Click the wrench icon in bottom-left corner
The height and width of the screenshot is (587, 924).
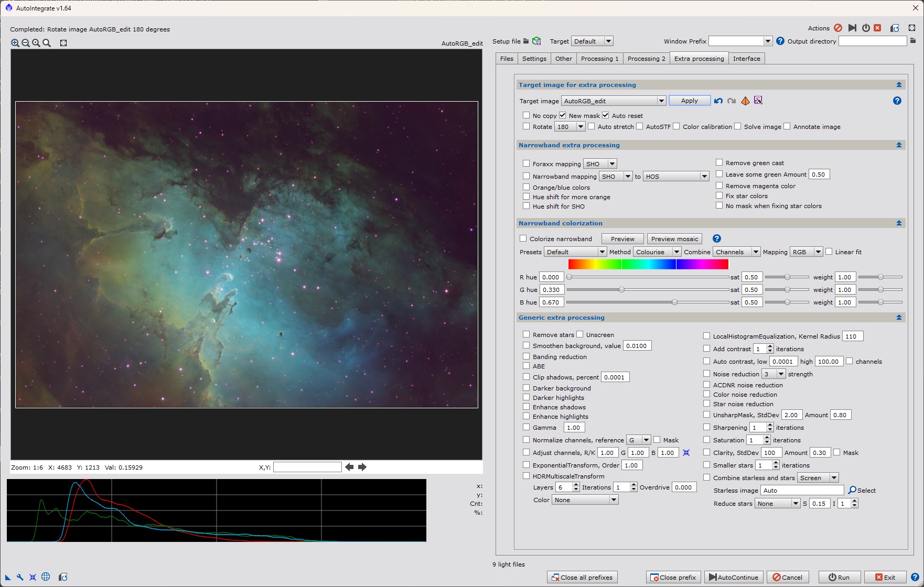(x=20, y=577)
